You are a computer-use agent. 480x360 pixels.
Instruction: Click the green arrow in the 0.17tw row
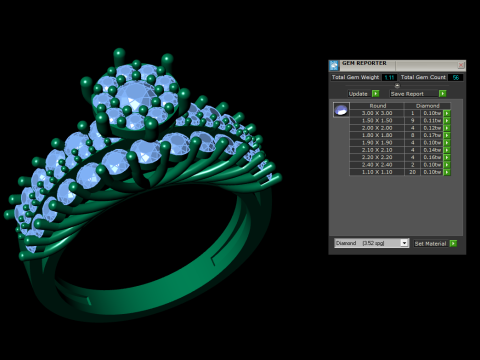click(x=447, y=135)
